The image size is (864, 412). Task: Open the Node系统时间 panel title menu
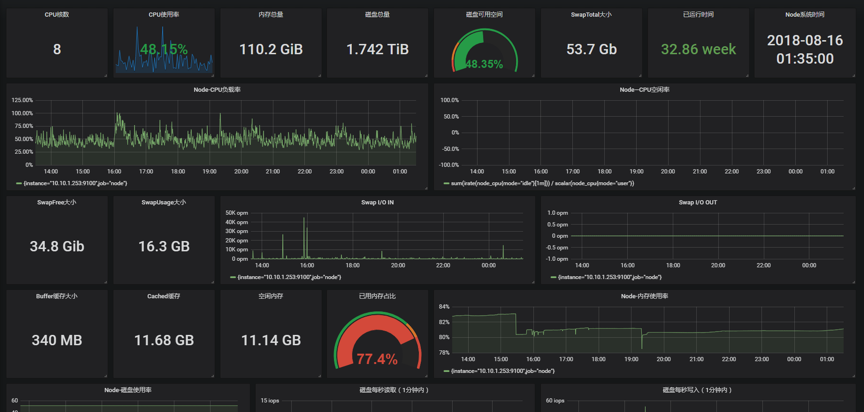click(804, 15)
